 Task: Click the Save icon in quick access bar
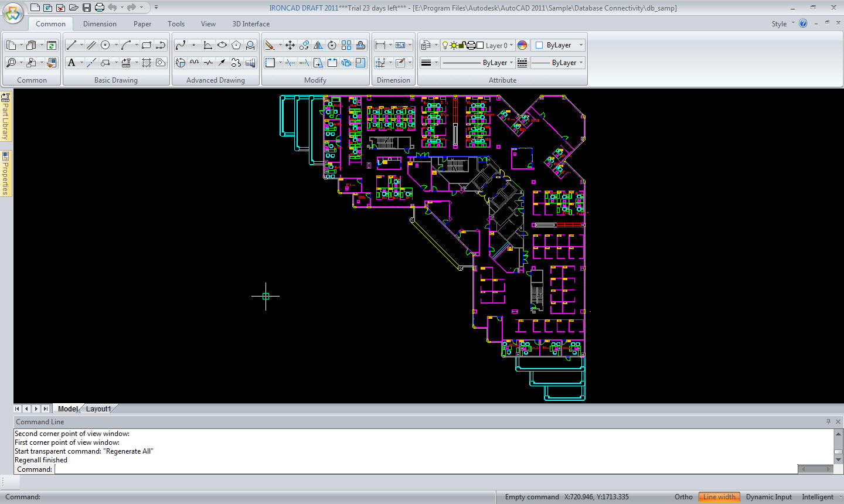pos(87,8)
